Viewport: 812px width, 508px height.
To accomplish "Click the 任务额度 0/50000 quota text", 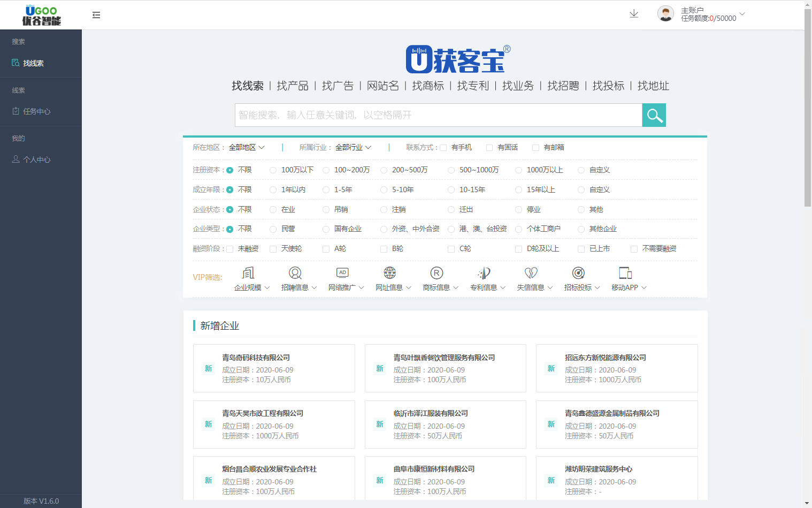I will coord(708,18).
